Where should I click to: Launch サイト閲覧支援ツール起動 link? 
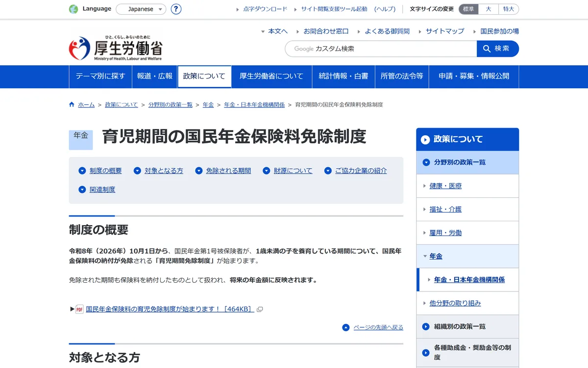334,9
